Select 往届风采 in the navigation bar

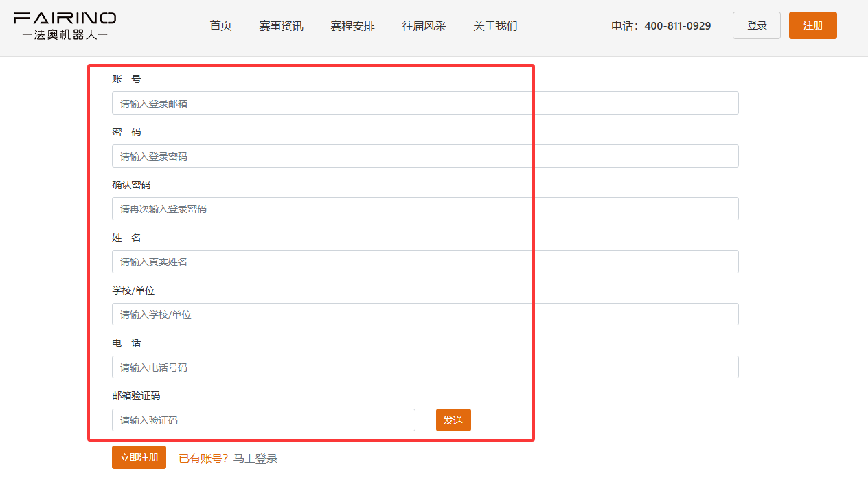click(424, 26)
